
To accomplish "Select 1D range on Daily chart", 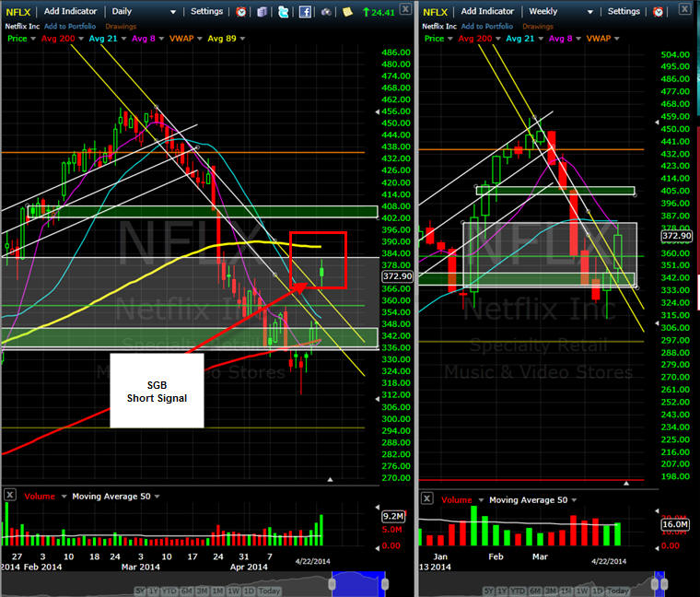I will [x=249, y=591].
